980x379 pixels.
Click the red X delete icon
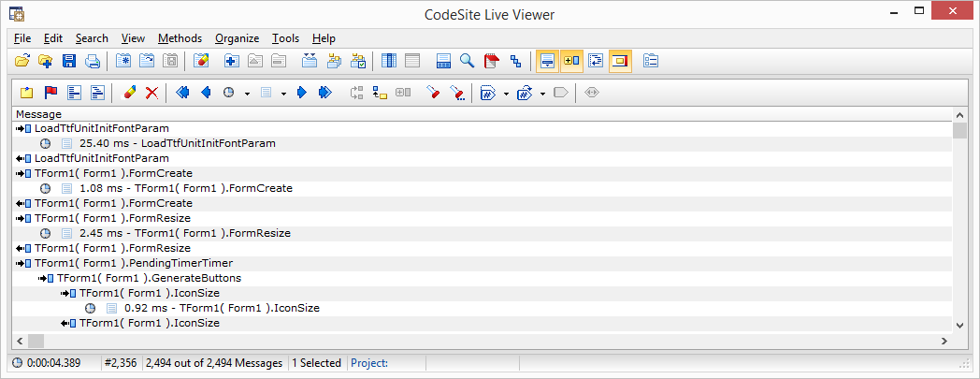pyautogui.click(x=151, y=93)
